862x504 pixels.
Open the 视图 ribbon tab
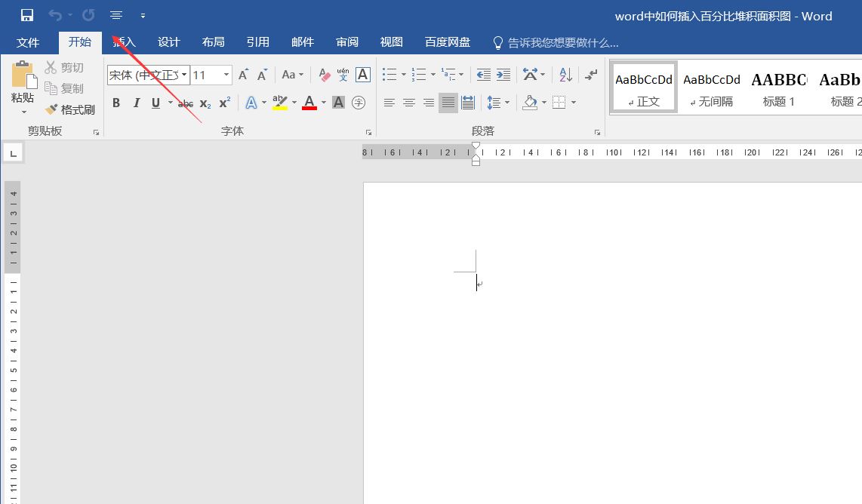click(x=391, y=42)
